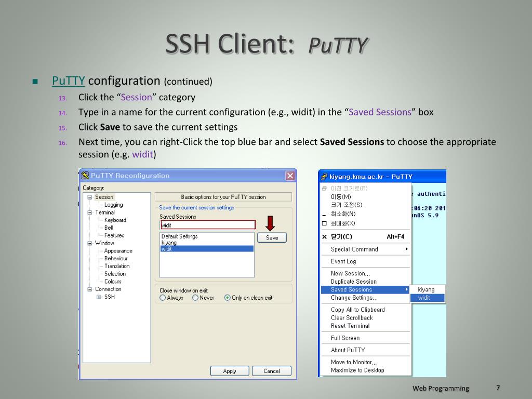Viewport: 532px width, 399px height.
Task: Choose 최소화(N) from the window menu
Action: point(365,214)
